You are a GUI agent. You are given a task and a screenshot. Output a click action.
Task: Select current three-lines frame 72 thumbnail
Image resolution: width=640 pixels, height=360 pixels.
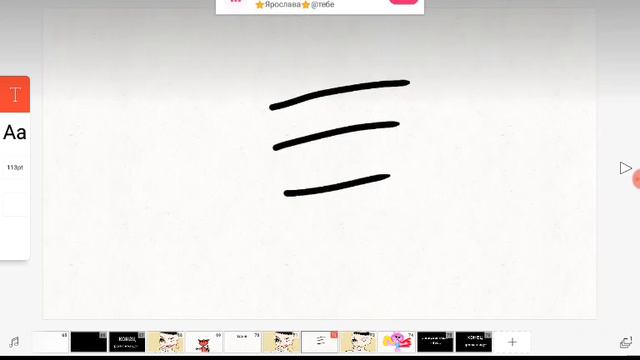(x=320, y=342)
